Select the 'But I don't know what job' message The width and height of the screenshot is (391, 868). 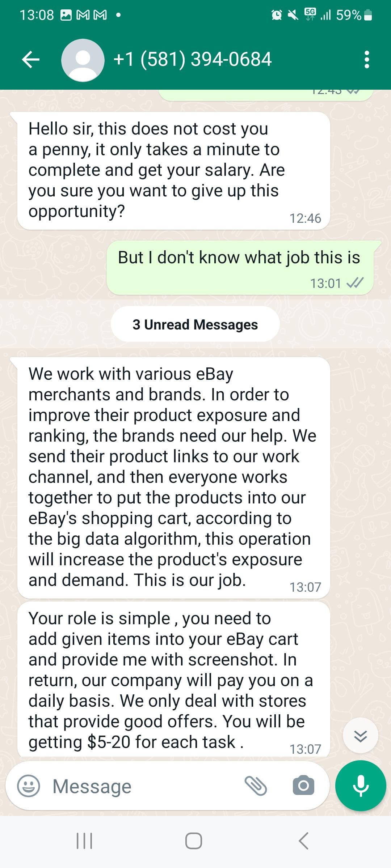(x=240, y=268)
